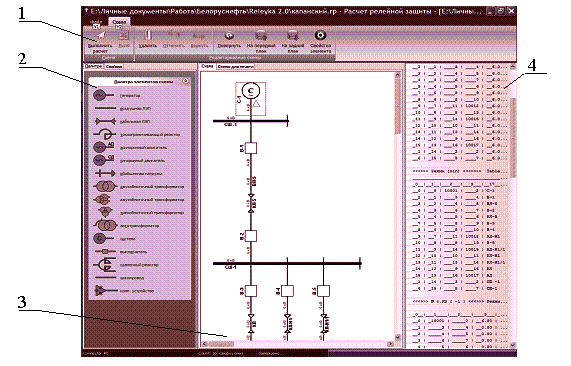Collapse the element palette header arrow
571x366 pixels.
[185, 81]
